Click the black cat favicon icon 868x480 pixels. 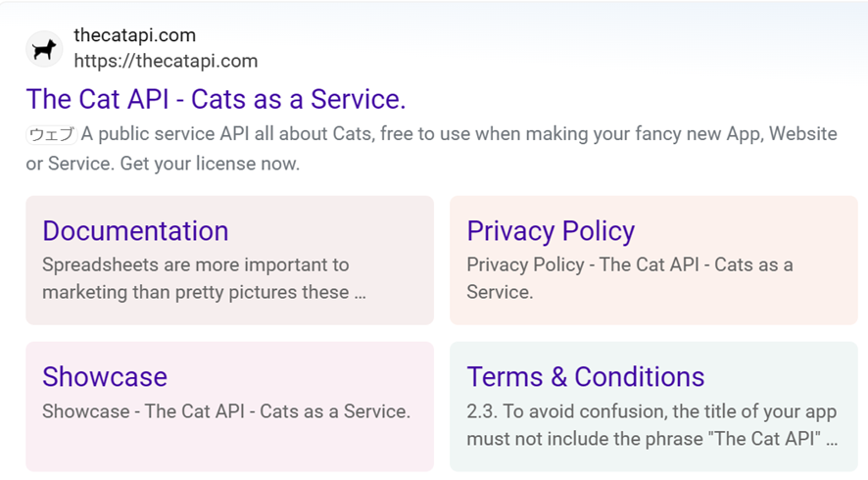click(x=44, y=49)
